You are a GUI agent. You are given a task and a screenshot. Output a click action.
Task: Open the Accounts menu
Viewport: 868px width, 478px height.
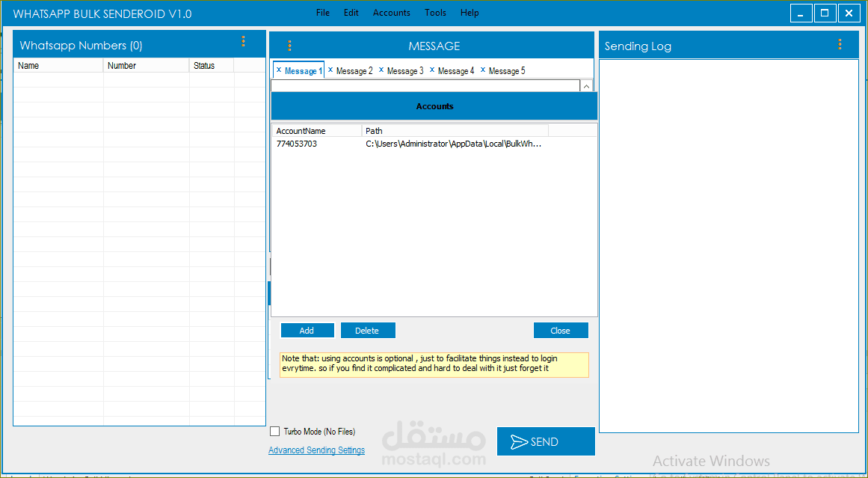point(391,12)
